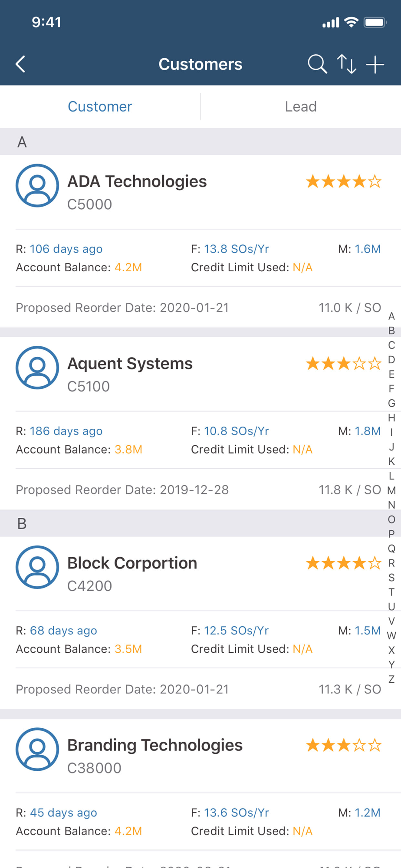The width and height of the screenshot is (401, 868).
Task: Tap ADA Technologies avatar icon
Action: [x=37, y=185]
